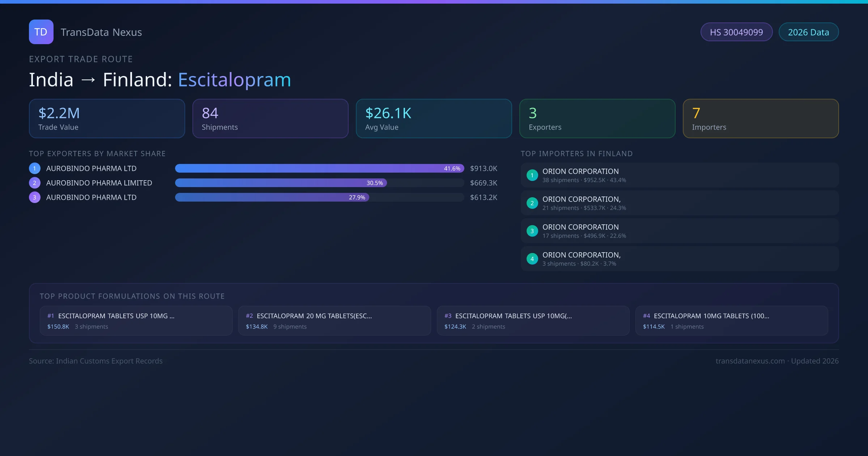Viewport: 868px width, 456px height.
Task: Click rank 2 badge beside Aurobindo Pharma Limited
Action: pyautogui.click(x=35, y=183)
